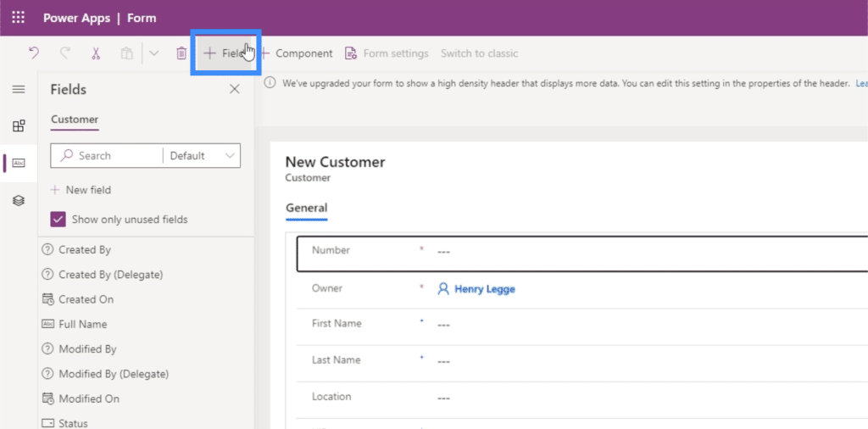This screenshot has height=429, width=868.
Task: Open the Components pane icon in sidebar
Action: [x=19, y=125]
